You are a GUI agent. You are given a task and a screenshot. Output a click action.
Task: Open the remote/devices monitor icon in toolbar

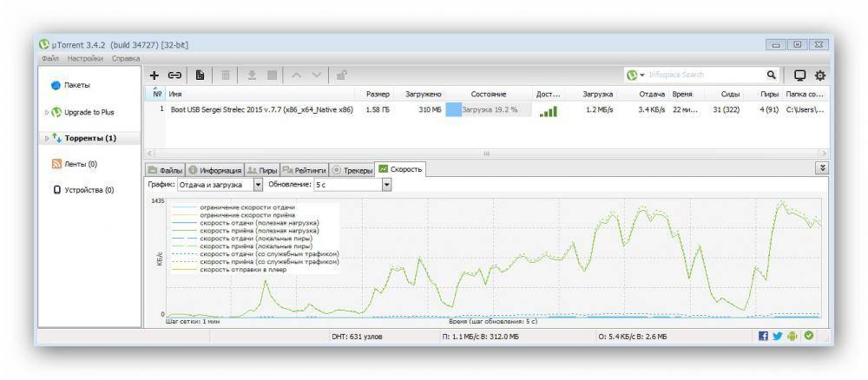point(799,75)
